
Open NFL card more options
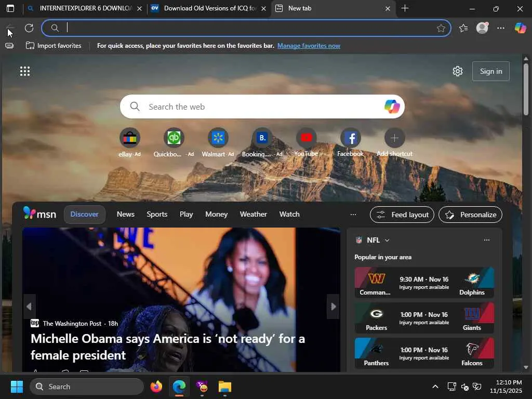486,240
